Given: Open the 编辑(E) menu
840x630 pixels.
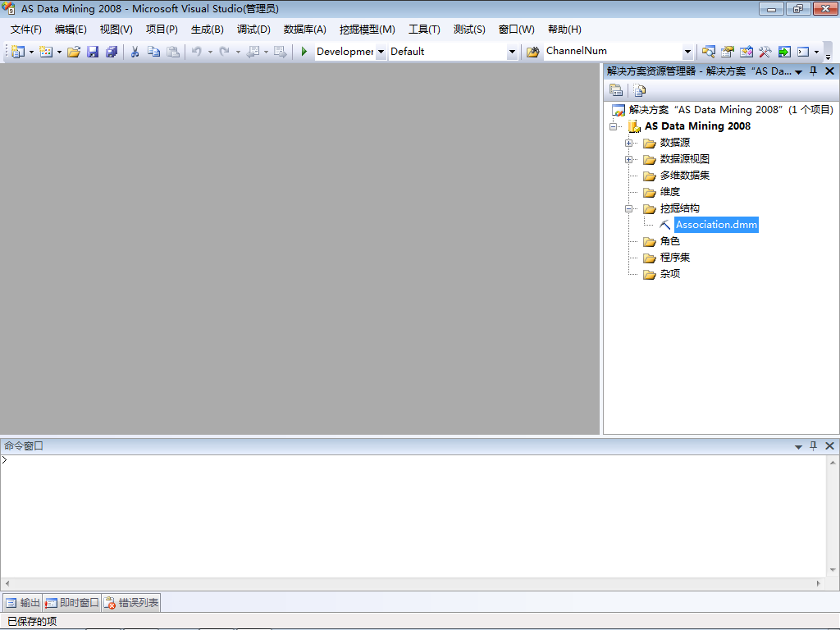Looking at the screenshot, I should pyautogui.click(x=71, y=30).
